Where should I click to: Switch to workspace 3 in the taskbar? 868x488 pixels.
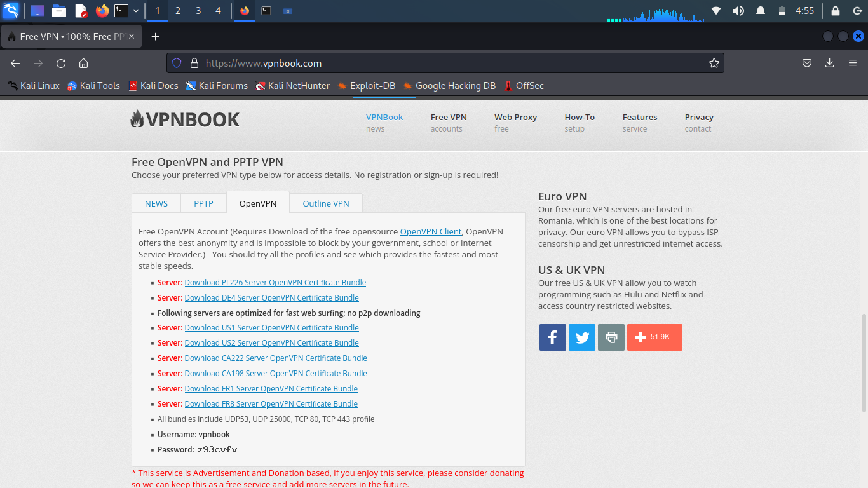coord(199,10)
